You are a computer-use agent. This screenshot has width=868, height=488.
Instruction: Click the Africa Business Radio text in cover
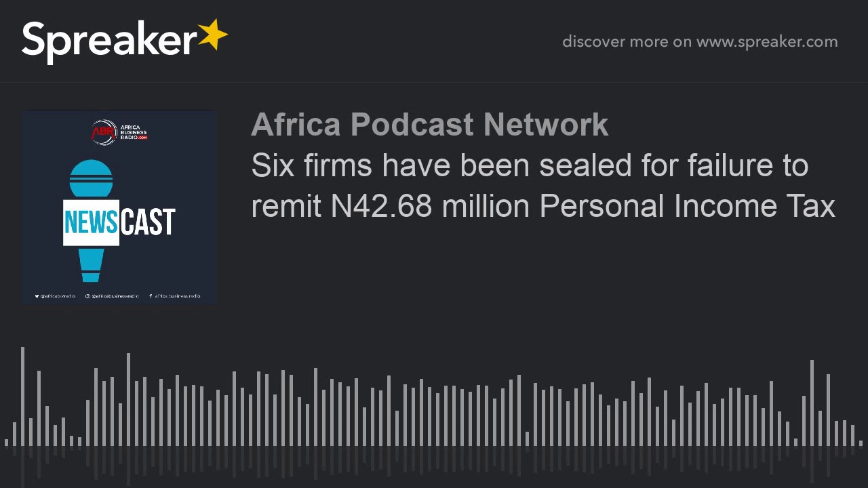click(133, 132)
